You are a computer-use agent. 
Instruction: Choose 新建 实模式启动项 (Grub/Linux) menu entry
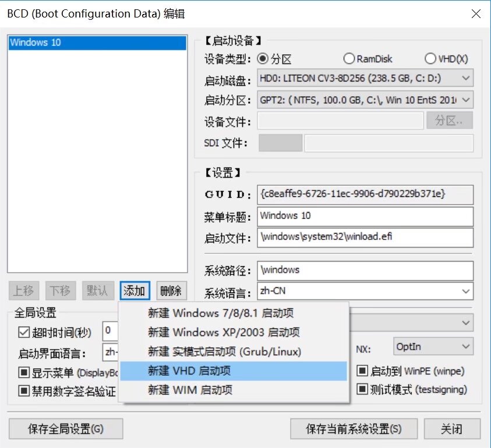234,351
